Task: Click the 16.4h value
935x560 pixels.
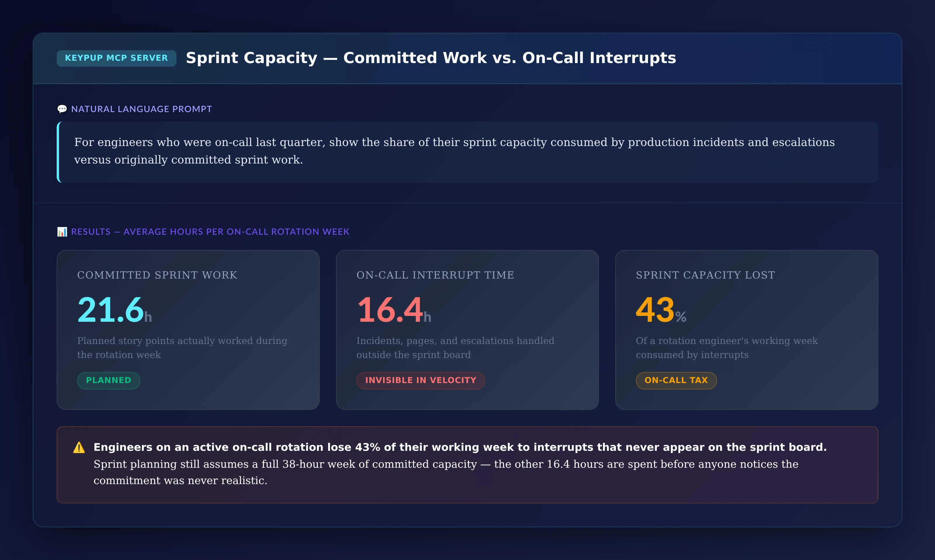Action: tap(394, 310)
